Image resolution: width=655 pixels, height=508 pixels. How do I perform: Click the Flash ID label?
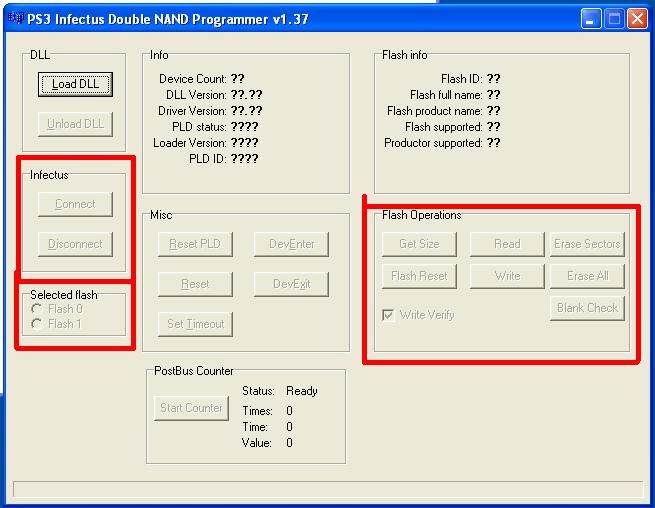462,79
